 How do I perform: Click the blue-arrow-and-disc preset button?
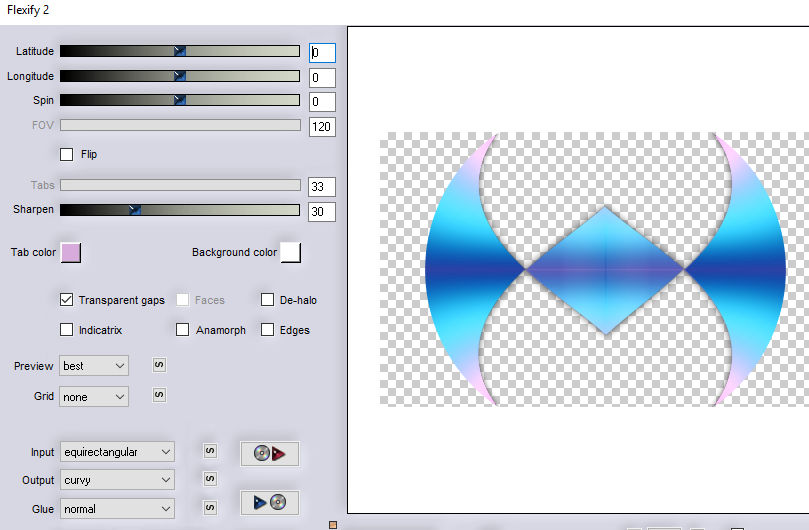pos(269,502)
